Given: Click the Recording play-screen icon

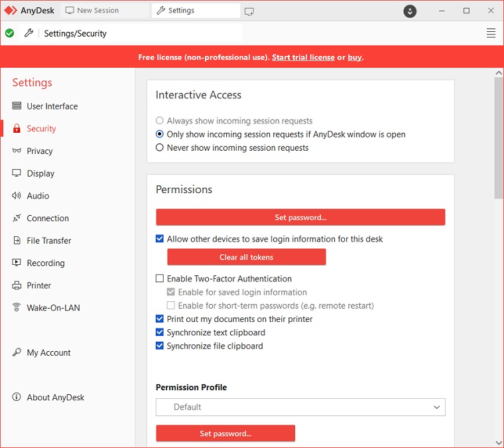Looking at the screenshot, I should pos(17,262).
